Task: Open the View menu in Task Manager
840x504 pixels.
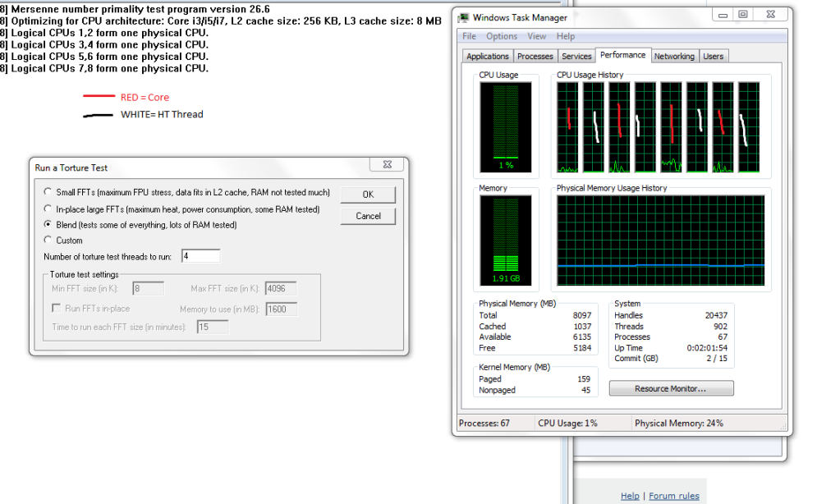Action: point(536,36)
